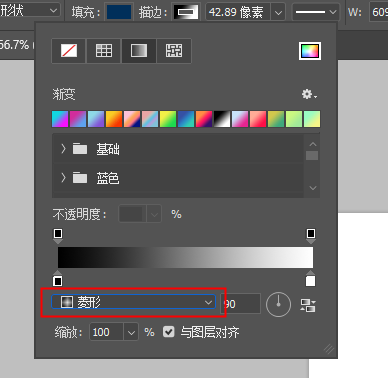388x378 pixels.
Task: Click the gradient list scroll down arrow
Action: pos(312,188)
